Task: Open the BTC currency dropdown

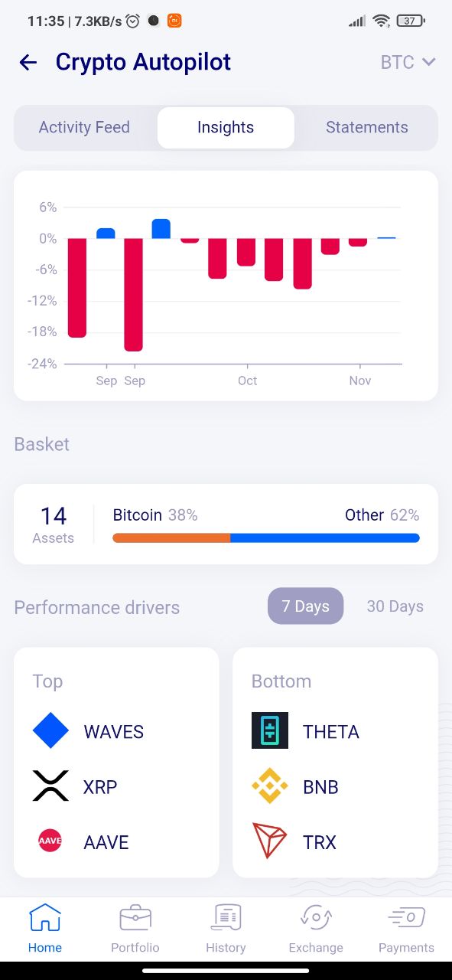Action: pos(408,62)
